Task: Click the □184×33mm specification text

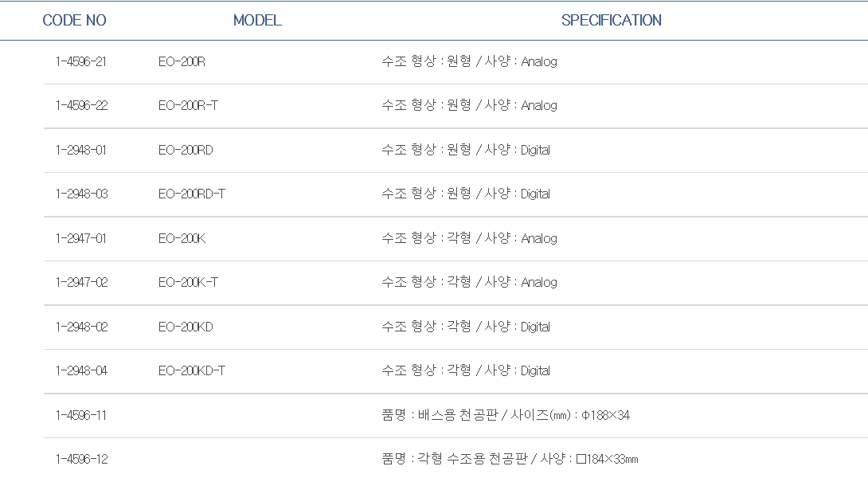Action: point(607,460)
